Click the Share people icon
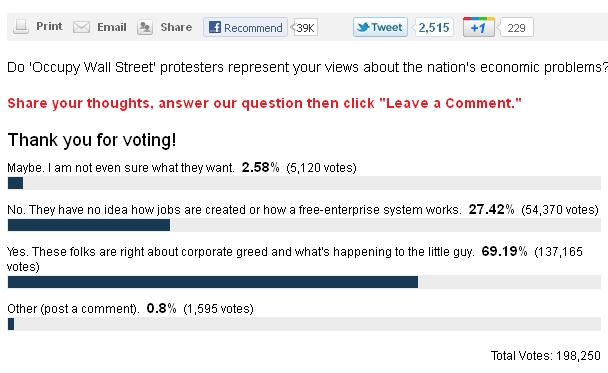 (145, 27)
